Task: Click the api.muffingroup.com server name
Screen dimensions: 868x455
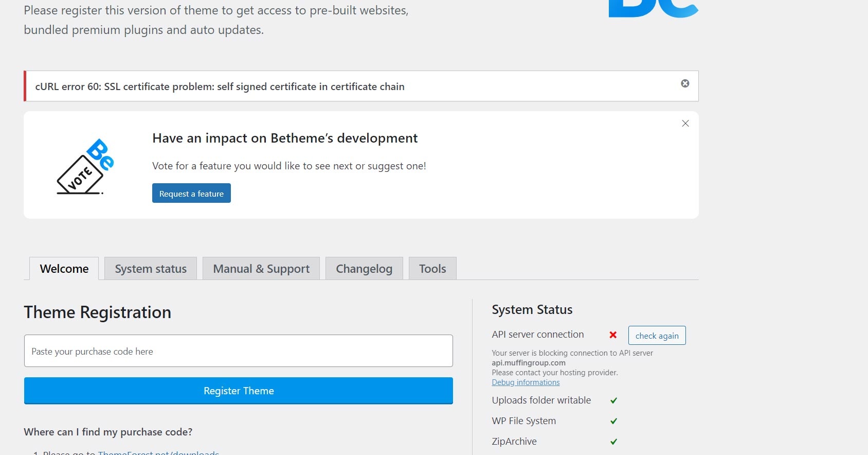Action: 529,363
